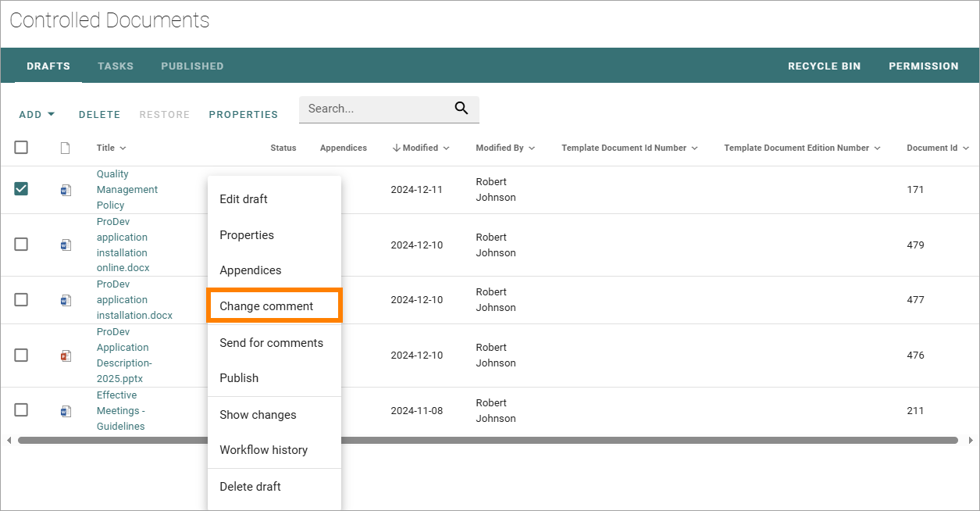Click PowerPoint icon for ProDev Application Description-2025.pptx

click(x=66, y=356)
